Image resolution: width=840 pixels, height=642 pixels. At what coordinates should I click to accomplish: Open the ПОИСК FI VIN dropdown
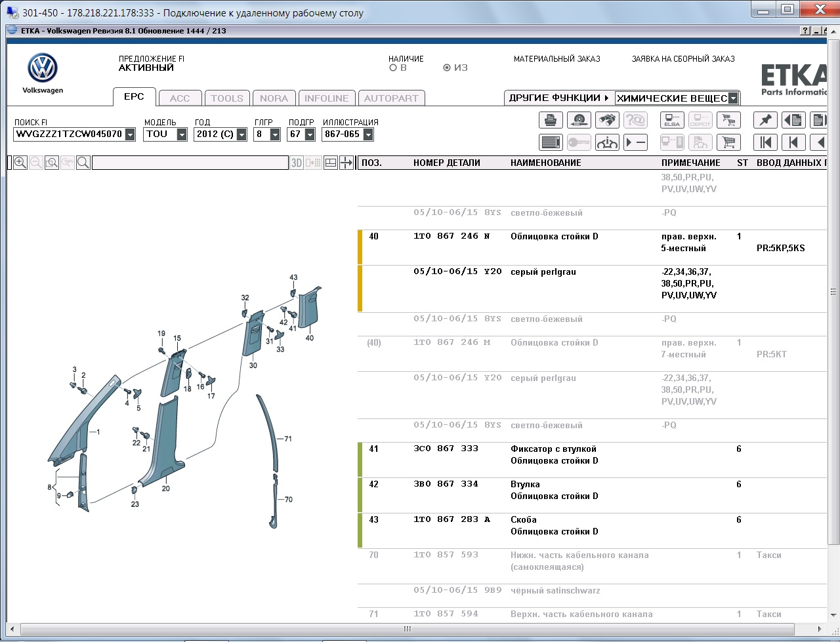click(130, 134)
